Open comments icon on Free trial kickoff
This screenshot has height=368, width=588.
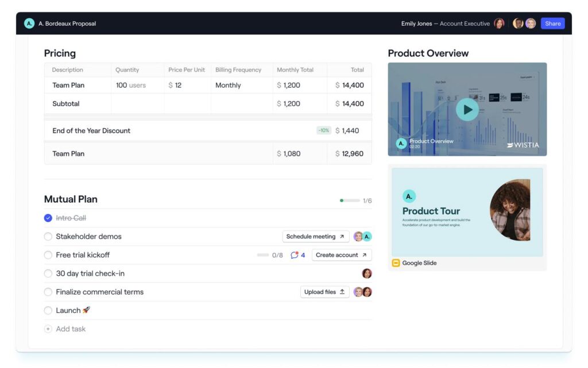(295, 255)
